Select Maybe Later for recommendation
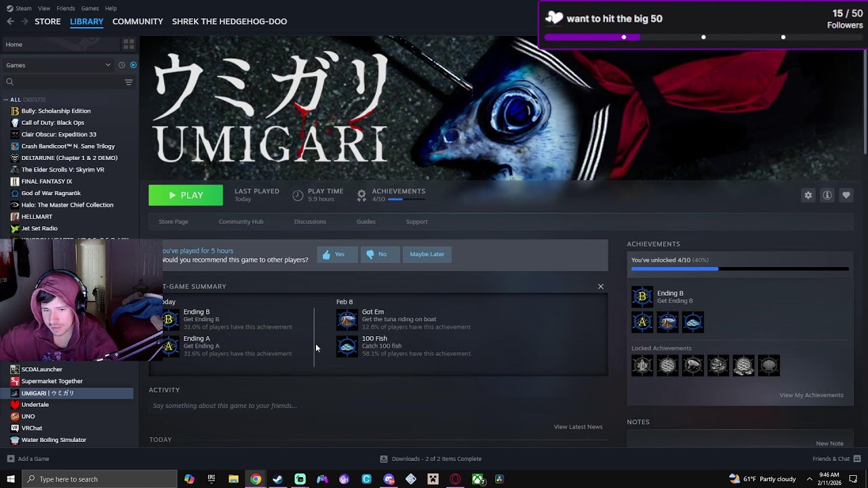The width and height of the screenshot is (868, 488). [x=427, y=254]
